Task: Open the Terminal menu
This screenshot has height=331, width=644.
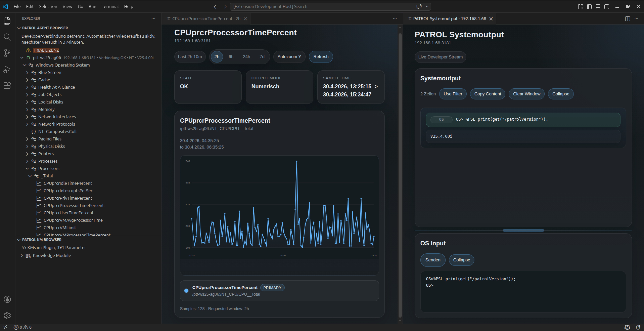Action: pyautogui.click(x=110, y=7)
